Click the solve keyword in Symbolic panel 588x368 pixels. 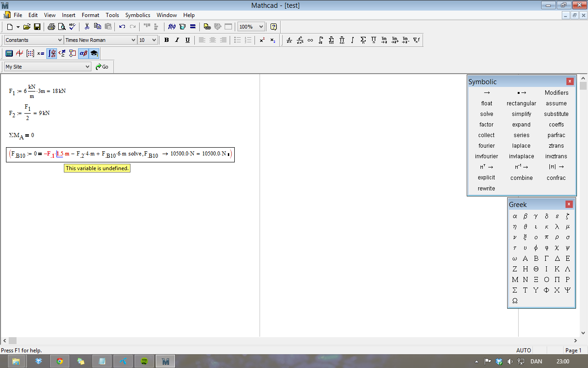486,114
